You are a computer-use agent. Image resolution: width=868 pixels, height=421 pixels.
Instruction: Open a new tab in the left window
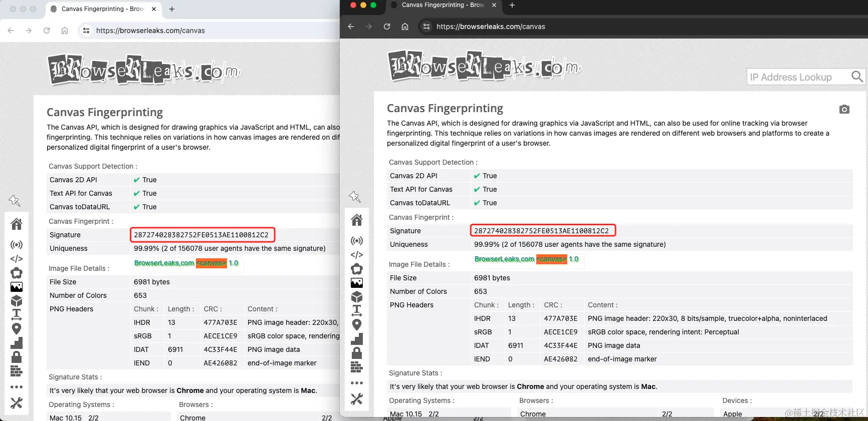pos(172,9)
